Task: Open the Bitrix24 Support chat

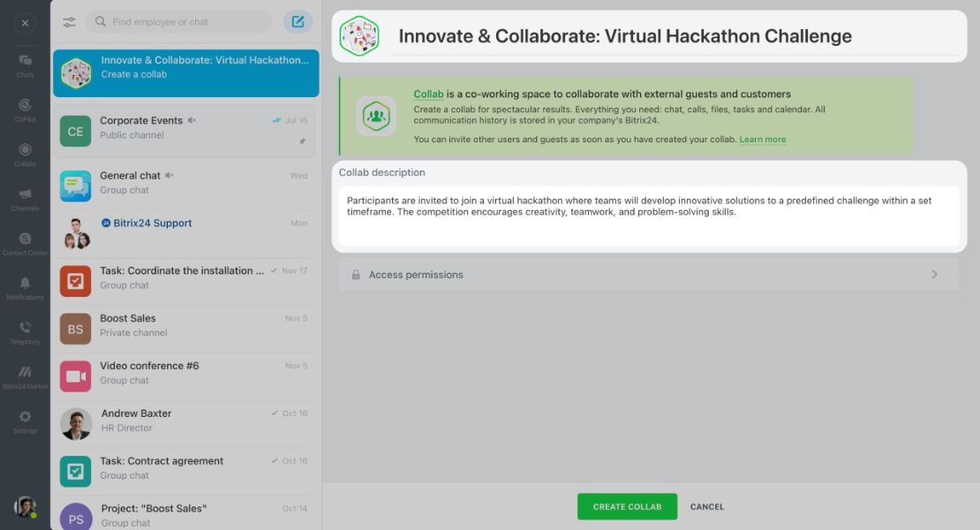Action: point(185,233)
